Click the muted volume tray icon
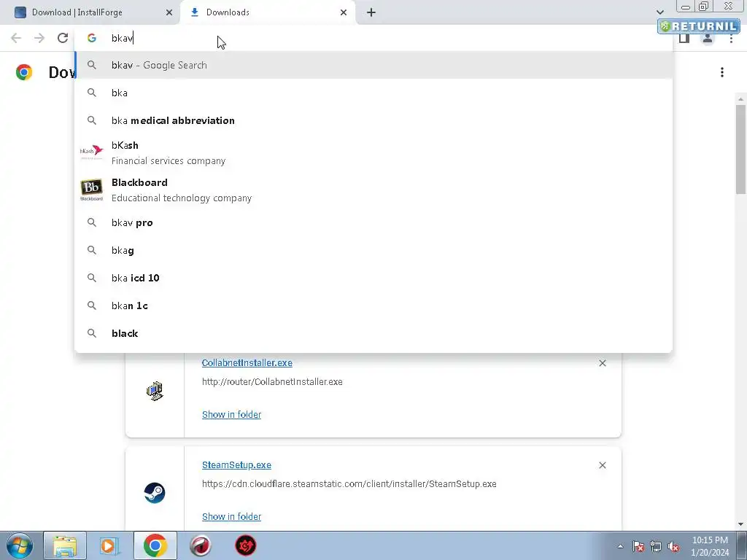This screenshot has height=560, width=747. 673,546
